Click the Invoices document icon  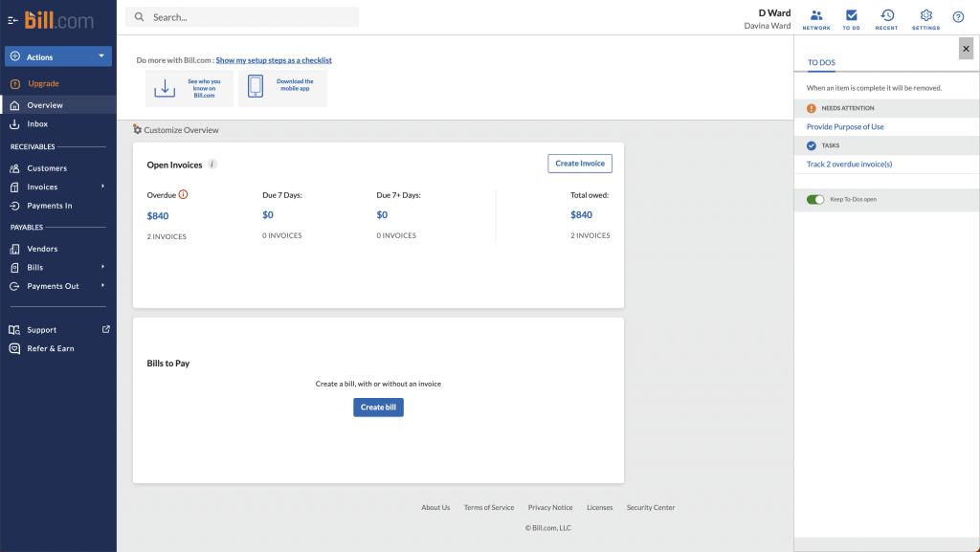pyautogui.click(x=15, y=188)
